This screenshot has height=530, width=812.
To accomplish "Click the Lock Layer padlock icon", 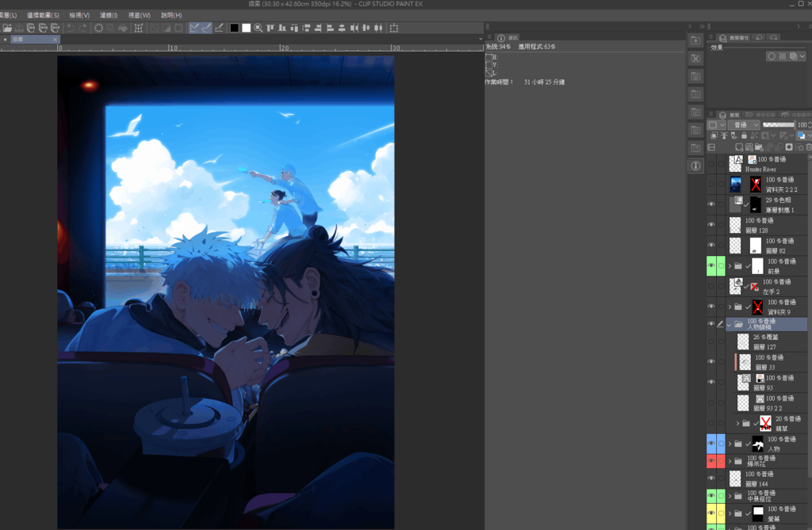I will (744, 135).
